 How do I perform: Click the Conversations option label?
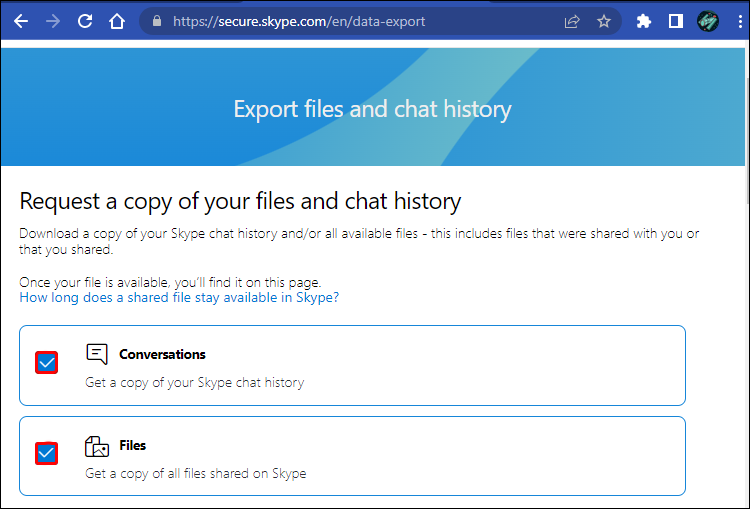pyautogui.click(x=162, y=354)
